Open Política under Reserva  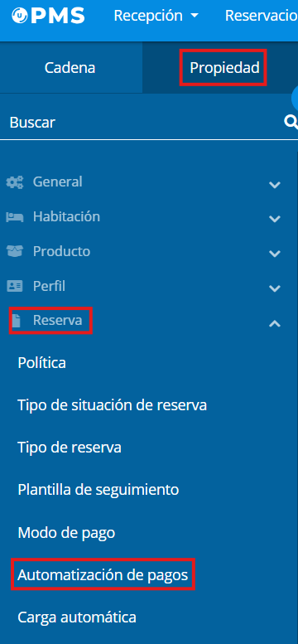point(42,363)
